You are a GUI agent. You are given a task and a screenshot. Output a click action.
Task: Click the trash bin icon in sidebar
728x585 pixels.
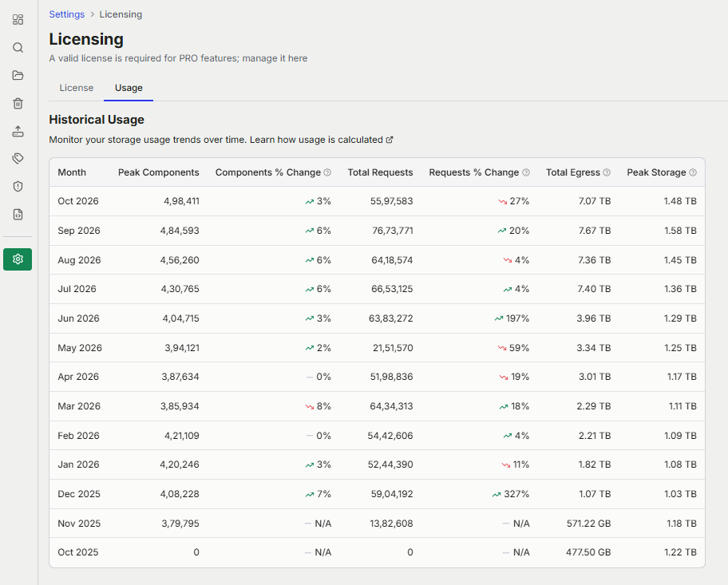(x=18, y=103)
